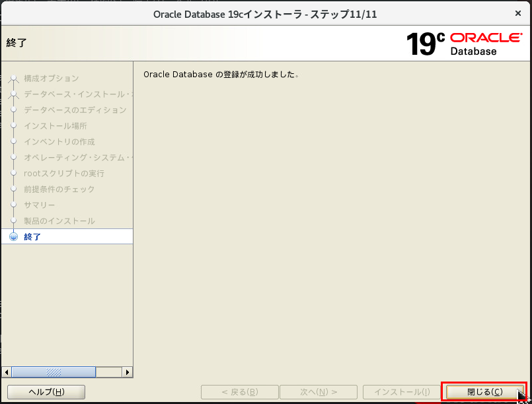The height and width of the screenshot is (404, 532).
Task: Close the installer window with X
Action: [517, 13]
